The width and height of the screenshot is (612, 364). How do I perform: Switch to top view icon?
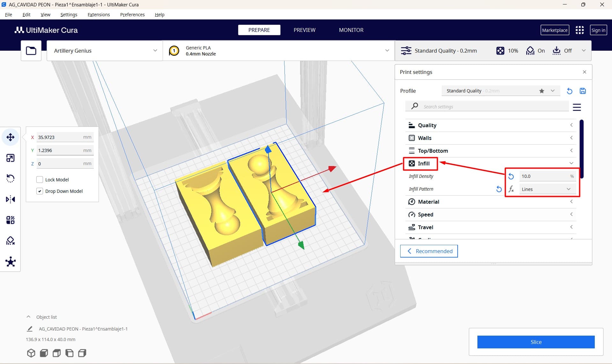coord(57,353)
